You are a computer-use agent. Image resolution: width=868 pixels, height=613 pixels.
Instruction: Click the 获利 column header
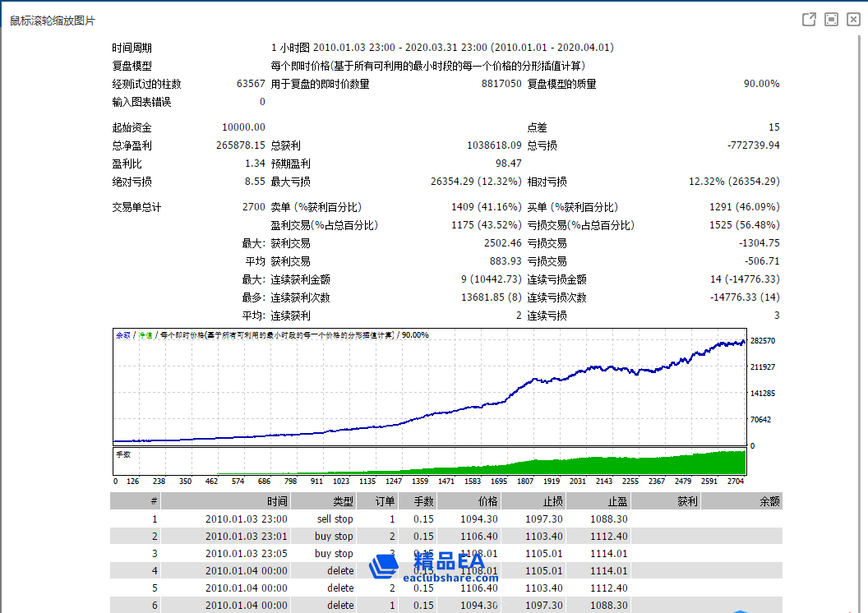tap(686, 501)
